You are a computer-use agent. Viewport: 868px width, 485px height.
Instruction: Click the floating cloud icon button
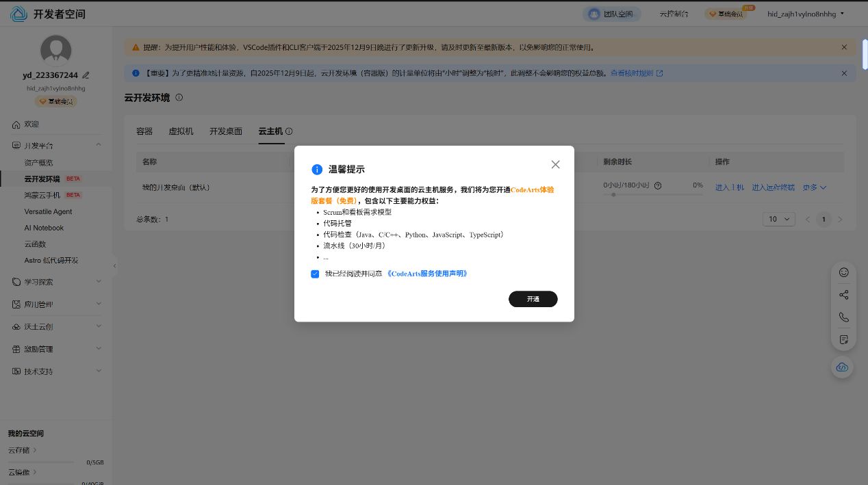(843, 367)
